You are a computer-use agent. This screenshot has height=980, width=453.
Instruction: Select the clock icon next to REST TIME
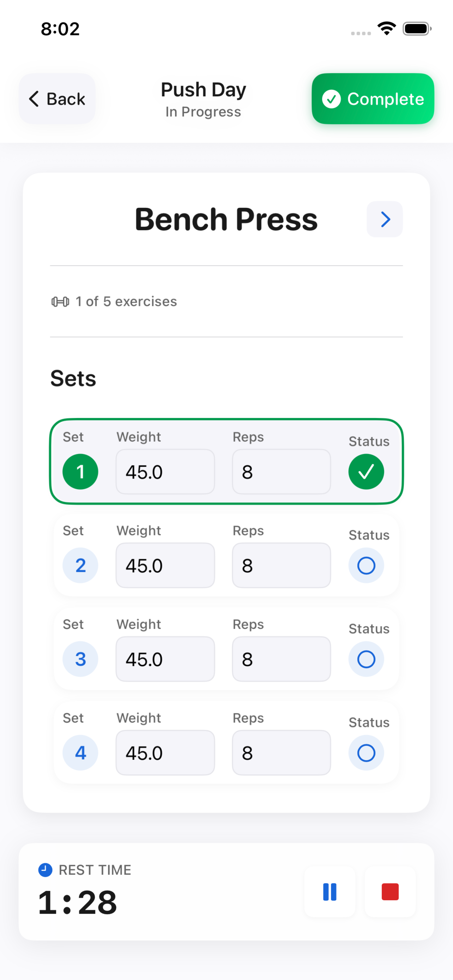click(x=45, y=870)
